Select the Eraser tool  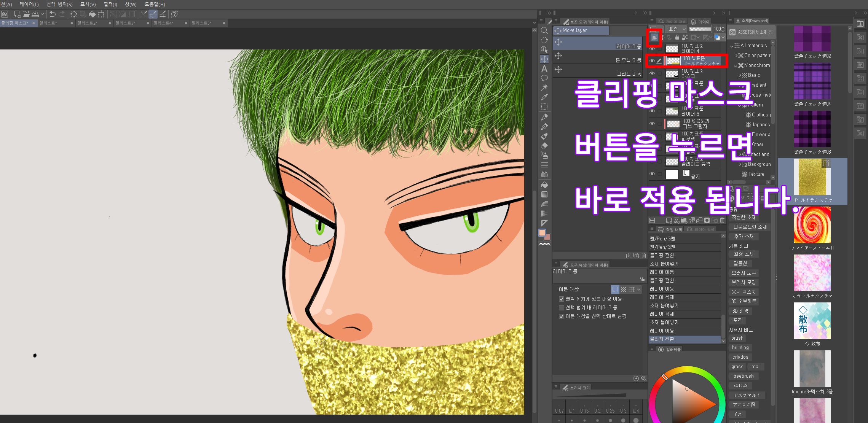click(544, 146)
